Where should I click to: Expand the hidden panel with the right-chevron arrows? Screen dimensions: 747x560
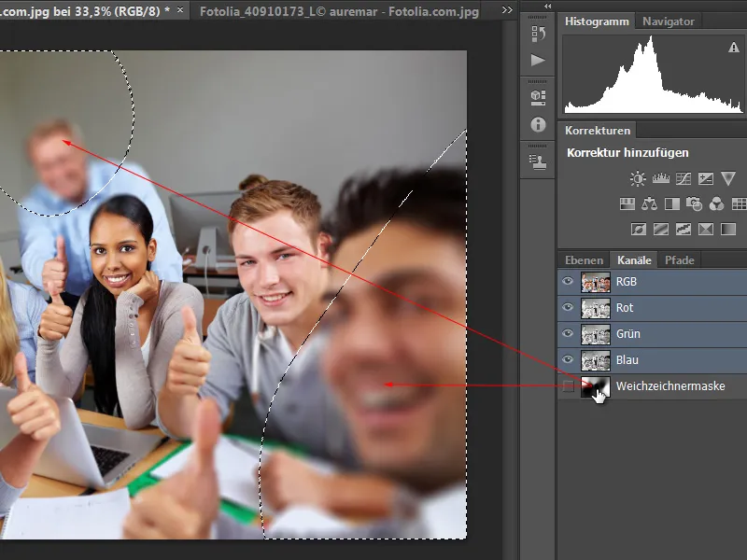click(x=507, y=7)
